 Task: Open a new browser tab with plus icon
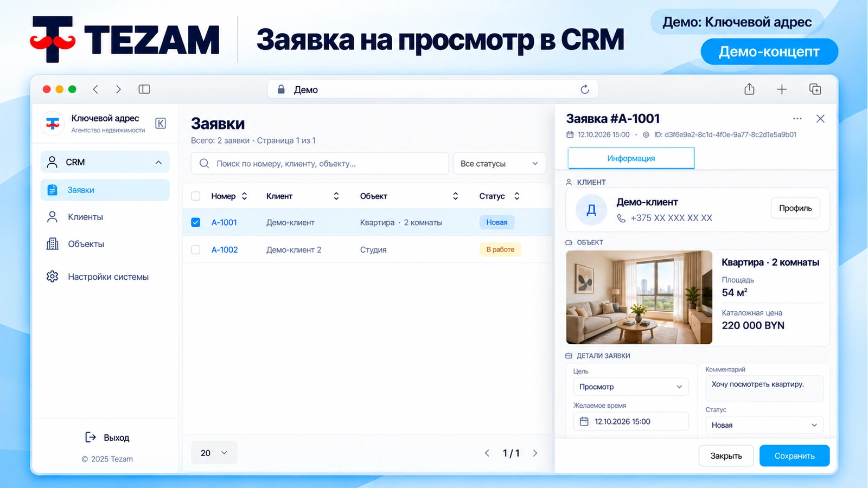coord(782,89)
